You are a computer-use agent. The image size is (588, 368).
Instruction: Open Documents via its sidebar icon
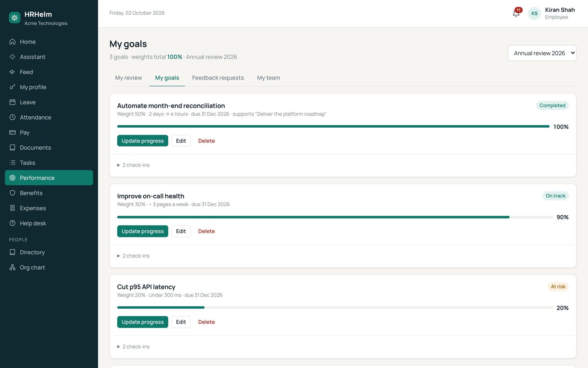click(12, 147)
